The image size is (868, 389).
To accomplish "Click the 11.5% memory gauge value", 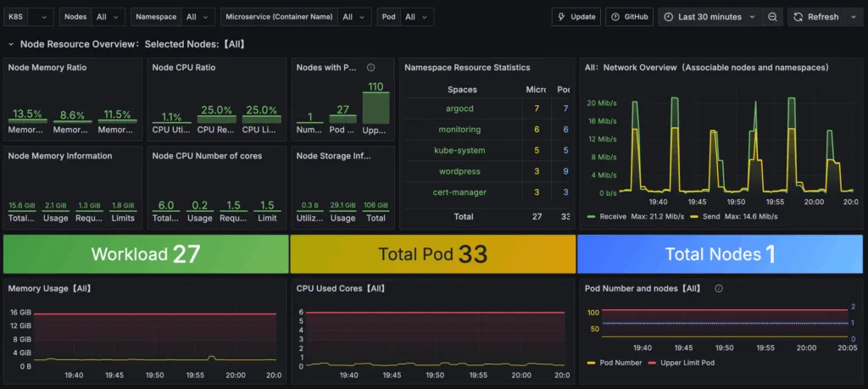I will [117, 114].
